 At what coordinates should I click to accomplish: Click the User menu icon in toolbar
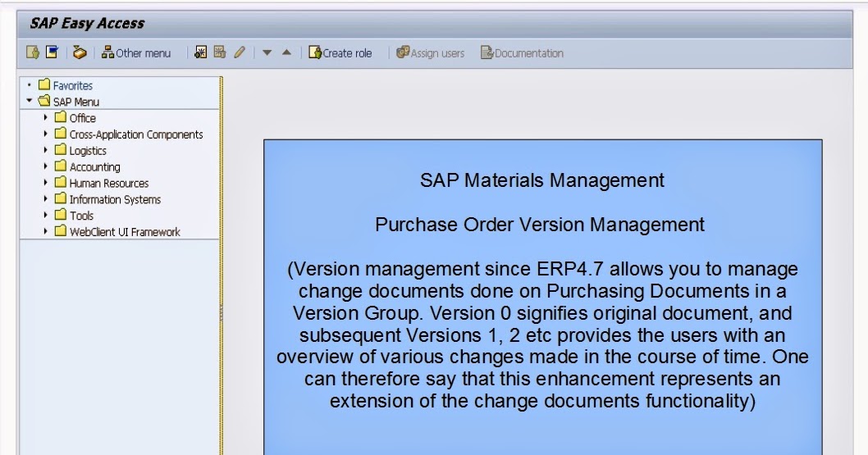click(33, 52)
